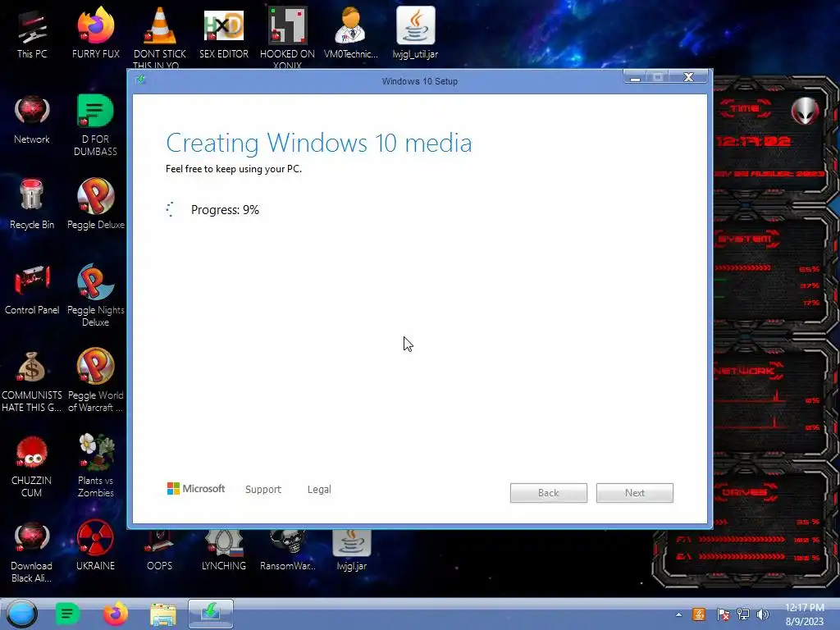Open the Control Panel desktop icon
840x630 pixels.
tap(32, 290)
